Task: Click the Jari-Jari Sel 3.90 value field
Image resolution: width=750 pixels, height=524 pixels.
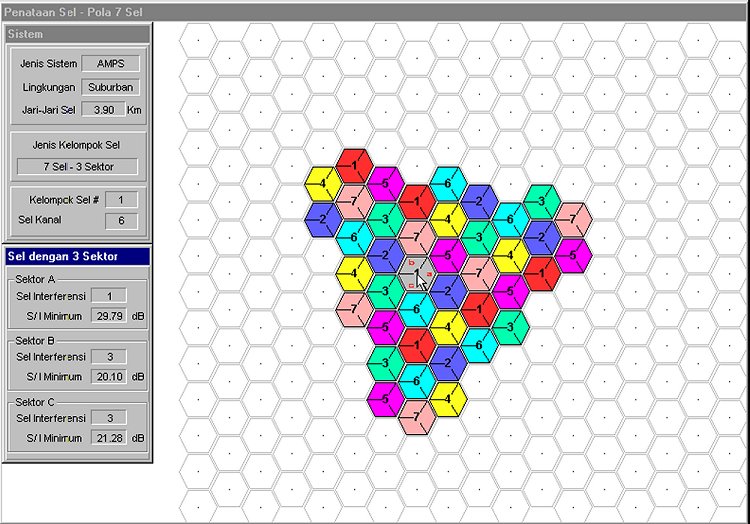Action: pos(102,110)
